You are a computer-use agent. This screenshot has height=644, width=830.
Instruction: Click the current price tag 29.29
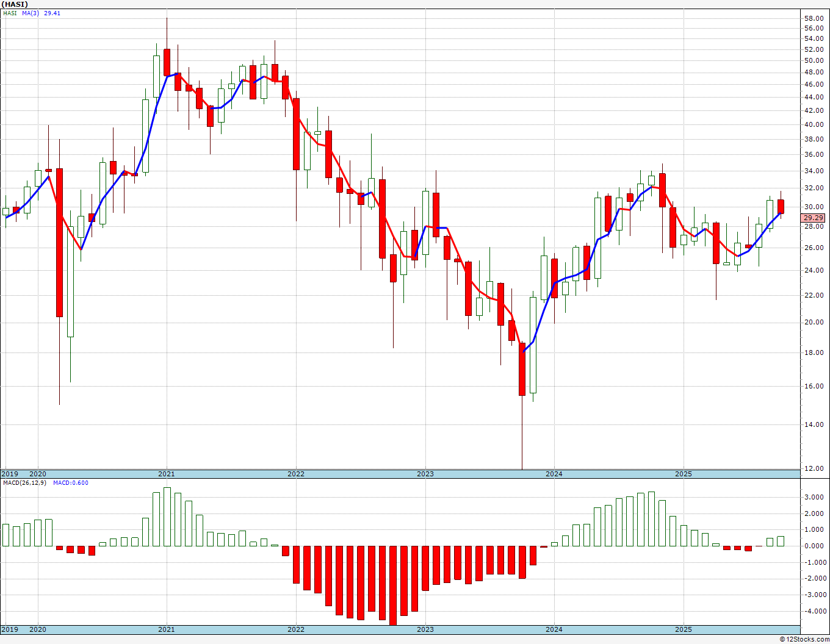point(814,218)
